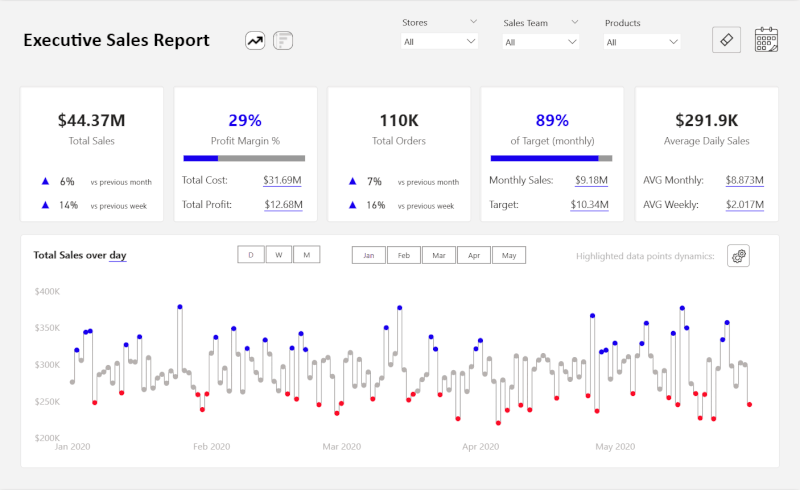Expand the Sales Team All dropdown

coord(541,42)
